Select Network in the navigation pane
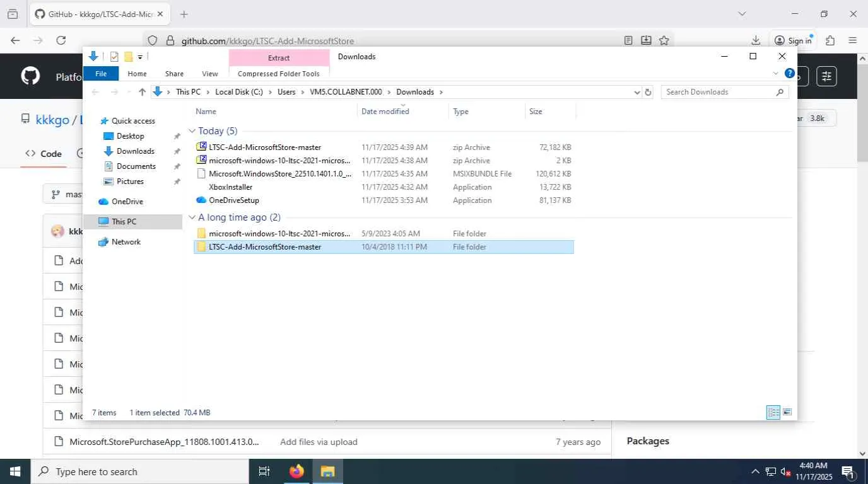This screenshot has height=484, width=868. pyautogui.click(x=126, y=242)
